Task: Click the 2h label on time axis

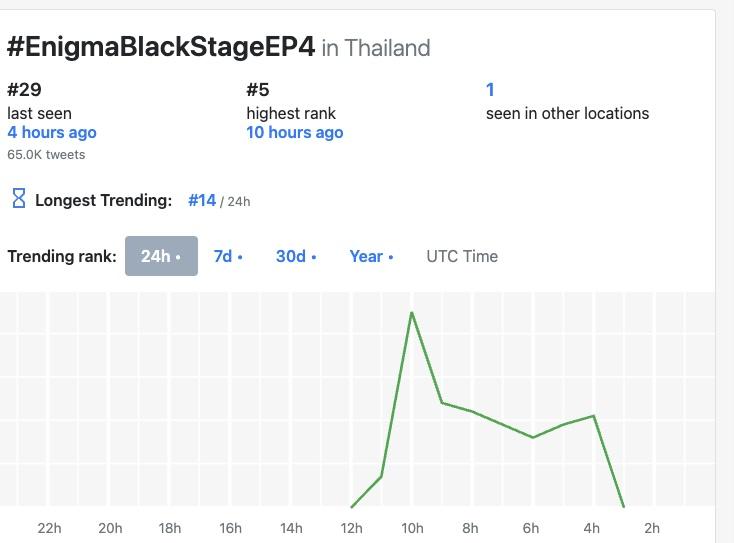Action: (x=652, y=528)
